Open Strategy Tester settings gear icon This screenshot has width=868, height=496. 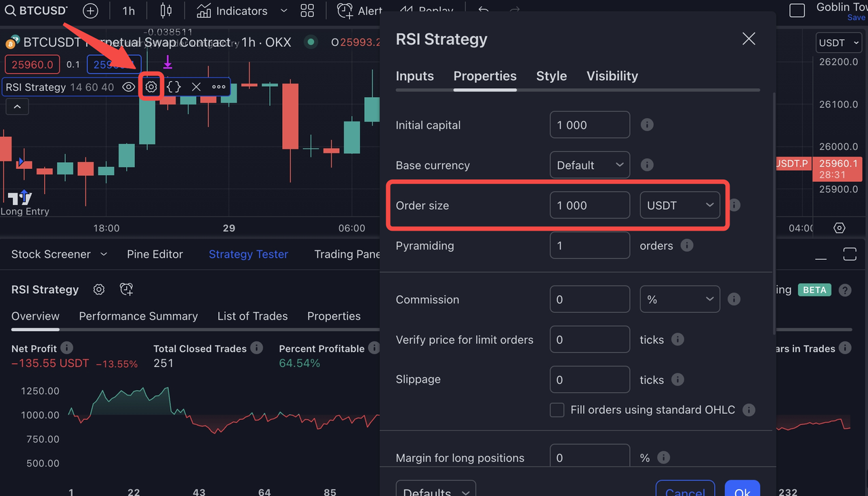[x=98, y=289]
